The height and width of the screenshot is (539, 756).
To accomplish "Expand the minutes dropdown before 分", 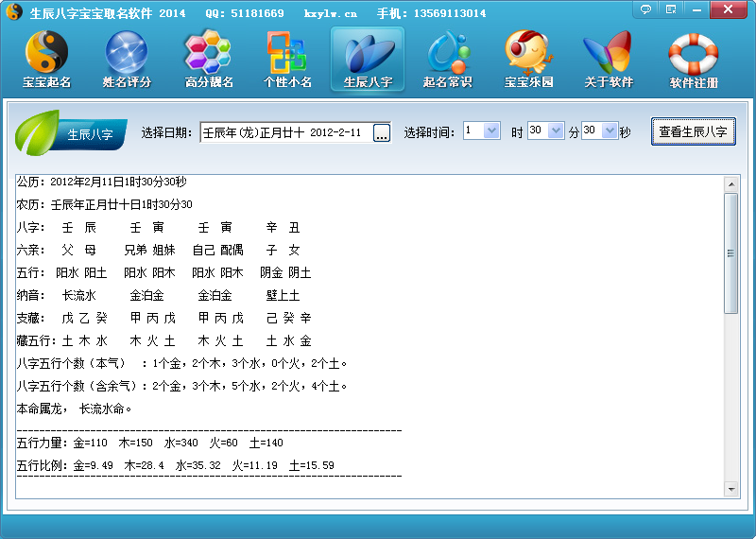I will [556, 131].
